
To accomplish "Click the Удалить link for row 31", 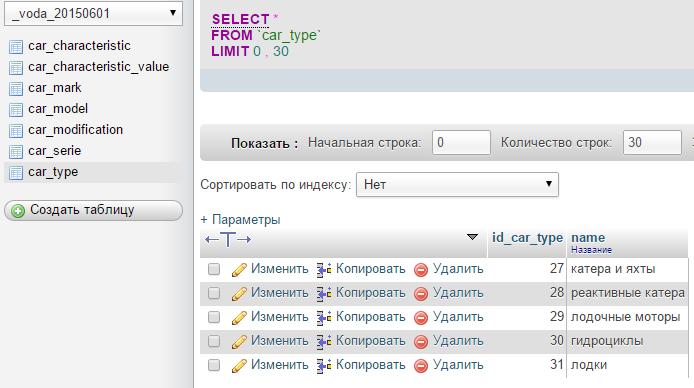I will pyautogui.click(x=458, y=365).
